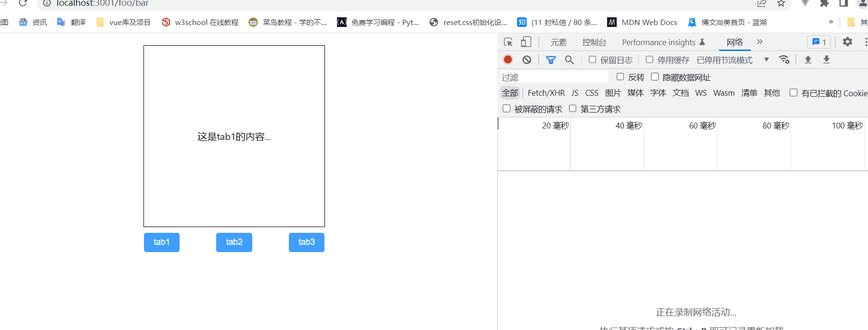Toggle the browser side panel icon

point(843,3)
